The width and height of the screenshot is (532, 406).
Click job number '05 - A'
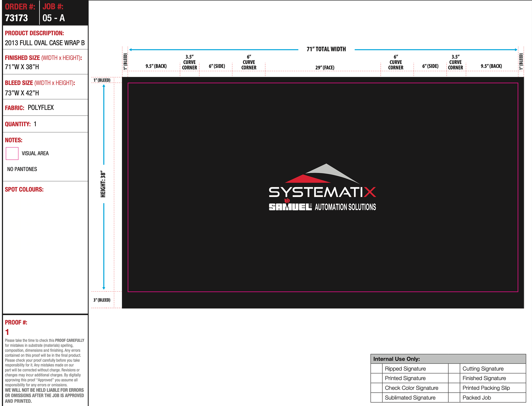tap(53, 18)
